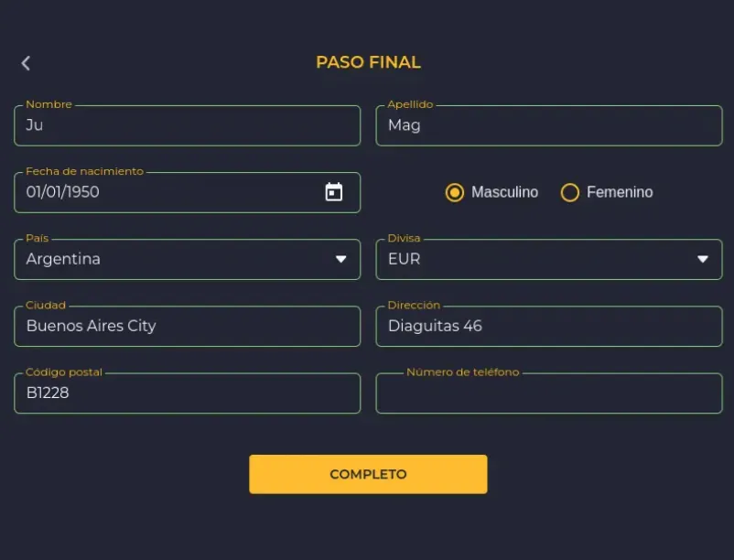Toggle gender selection to Femenino
This screenshot has height=560, width=734.
pyautogui.click(x=570, y=192)
